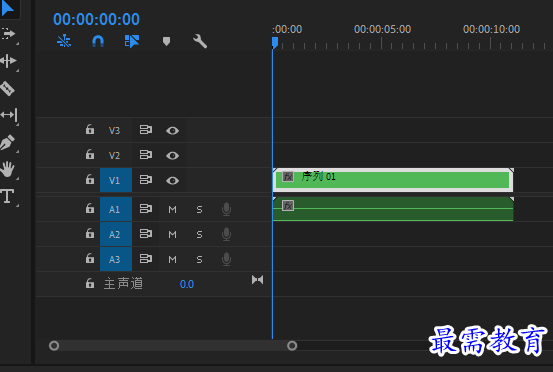Select the Pen tool
Screen dimensions: 553x372
coord(7,142)
